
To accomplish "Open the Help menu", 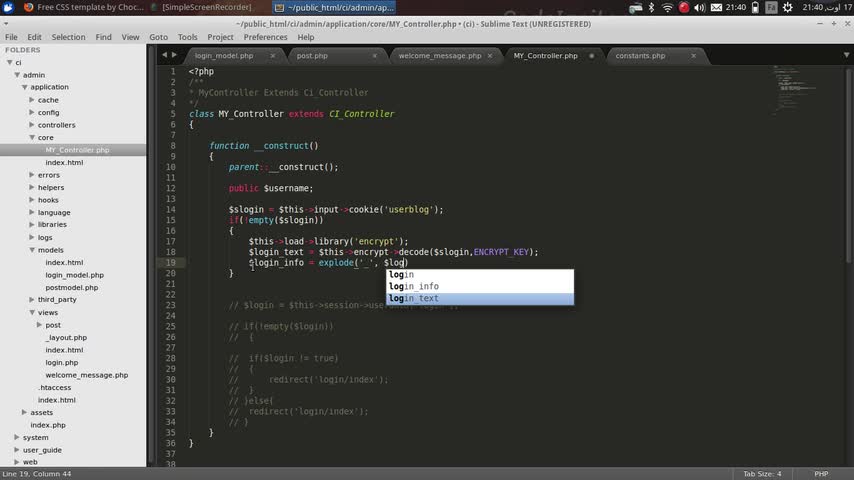I will 306,37.
